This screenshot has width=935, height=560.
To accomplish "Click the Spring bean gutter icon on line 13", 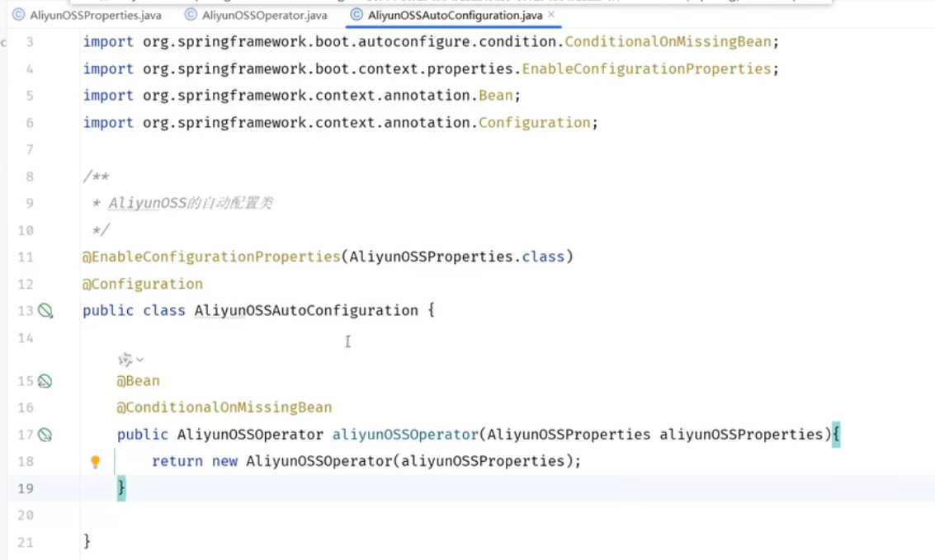I will 45,310.
